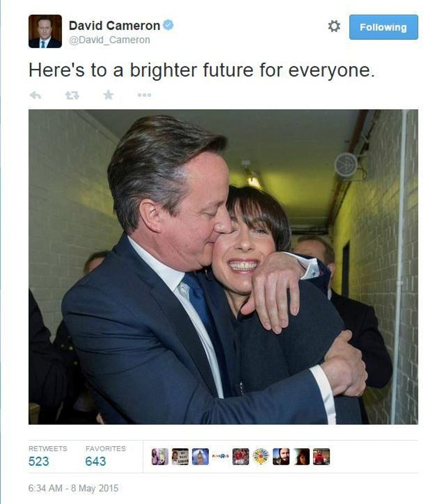Screen dimensions: 444x504
Task: Open the red football team avatar
Action: point(241,457)
